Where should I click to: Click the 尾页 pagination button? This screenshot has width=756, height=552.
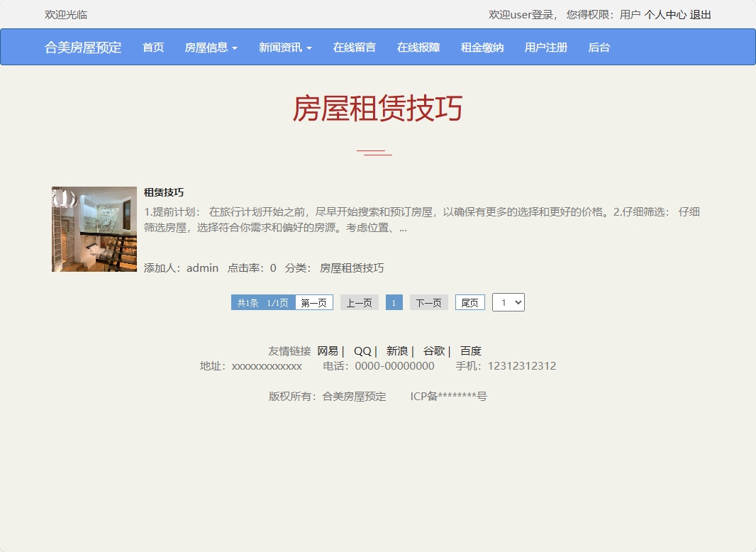click(469, 302)
